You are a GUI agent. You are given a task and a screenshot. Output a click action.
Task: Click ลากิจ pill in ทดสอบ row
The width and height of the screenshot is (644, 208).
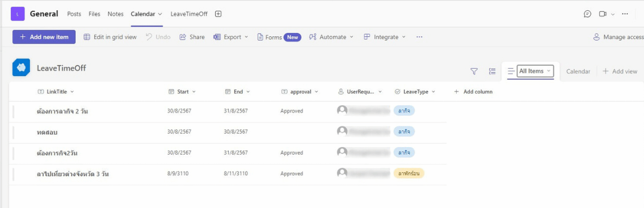404,131
